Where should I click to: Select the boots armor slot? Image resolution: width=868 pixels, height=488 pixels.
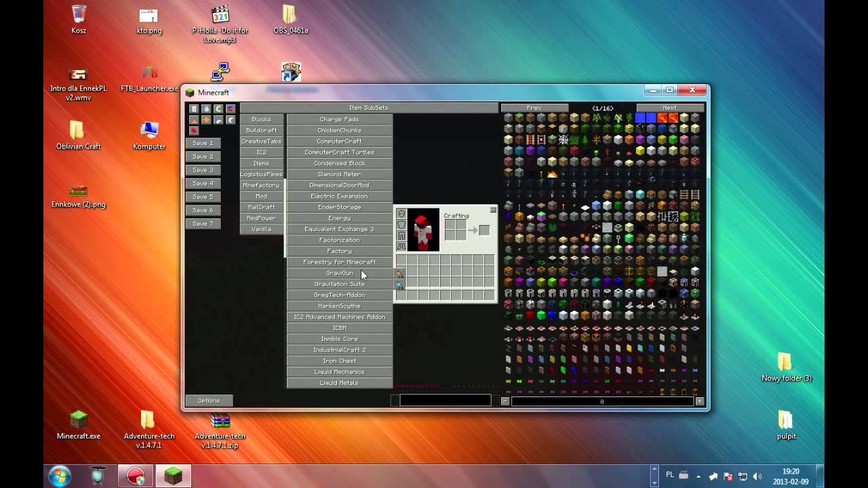tap(401, 246)
